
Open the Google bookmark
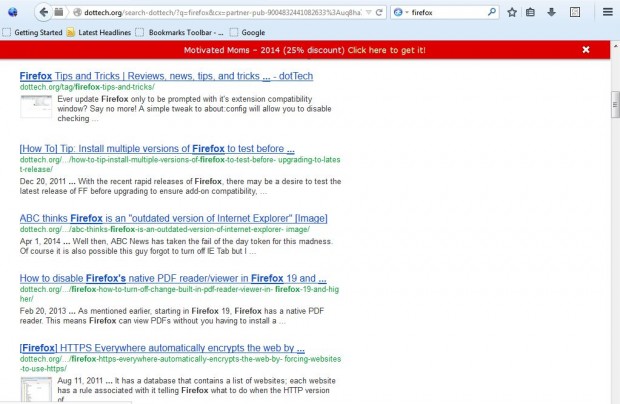pos(248,32)
